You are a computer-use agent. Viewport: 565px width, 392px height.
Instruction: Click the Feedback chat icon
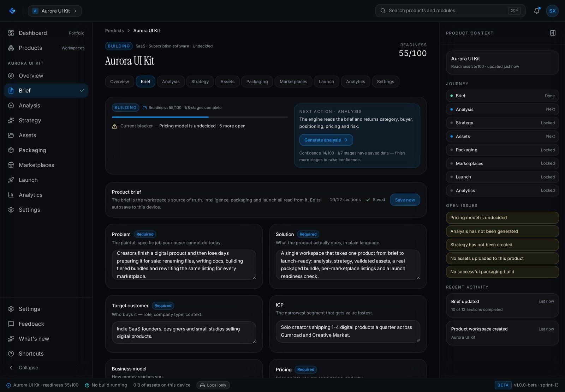(x=11, y=324)
